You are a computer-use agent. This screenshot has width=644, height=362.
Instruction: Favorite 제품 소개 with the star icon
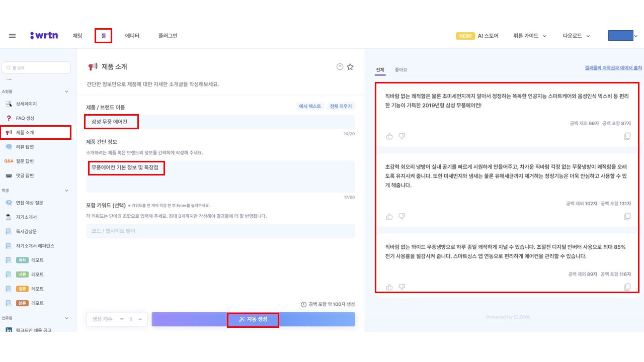coord(350,67)
